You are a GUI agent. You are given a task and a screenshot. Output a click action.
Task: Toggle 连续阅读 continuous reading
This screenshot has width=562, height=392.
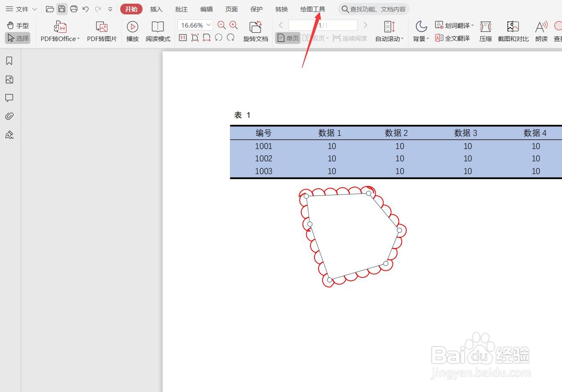click(350, 38)
